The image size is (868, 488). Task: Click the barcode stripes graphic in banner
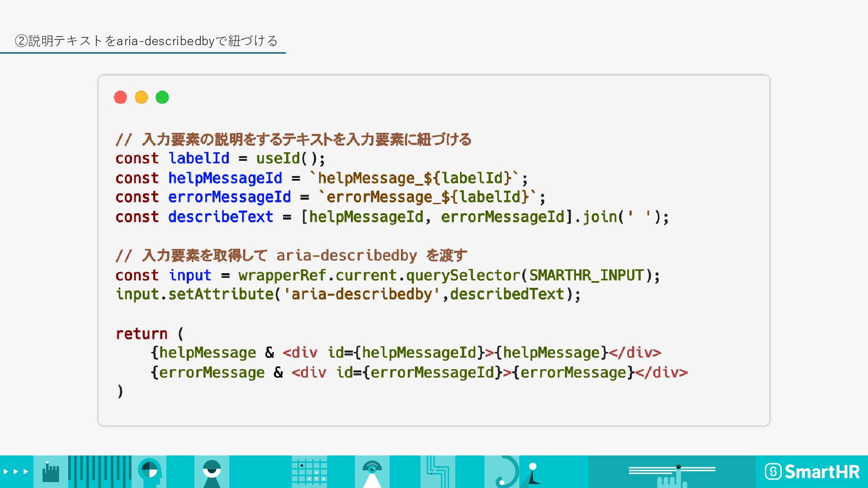tap(99, 472)
